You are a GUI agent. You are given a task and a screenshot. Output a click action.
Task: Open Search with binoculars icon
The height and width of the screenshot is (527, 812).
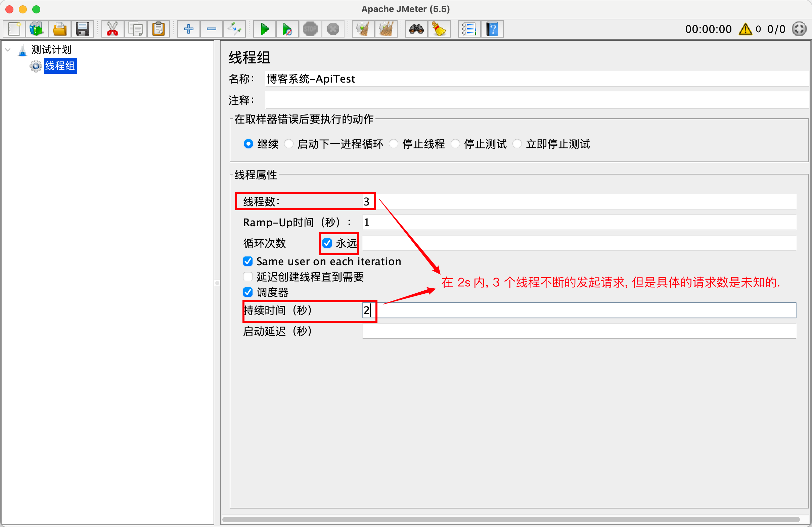(416, 29)
